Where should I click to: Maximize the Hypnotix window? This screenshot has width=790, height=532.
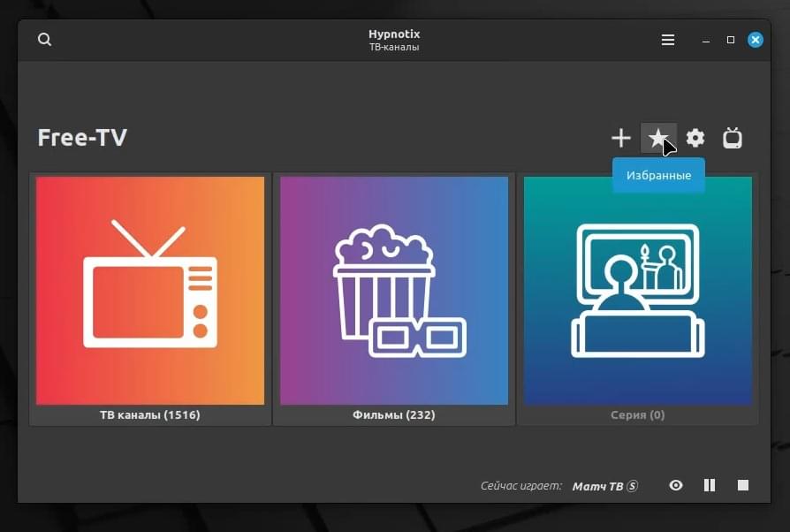coord(731,40)
